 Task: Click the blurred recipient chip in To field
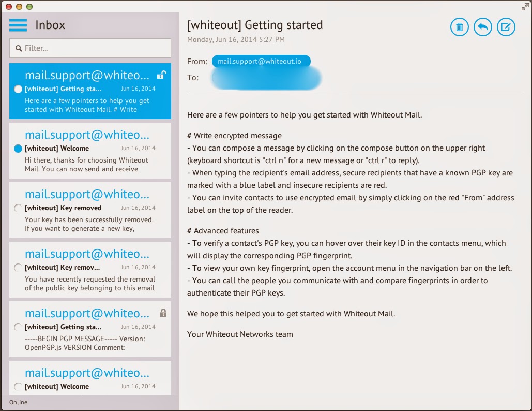(266, 77)
